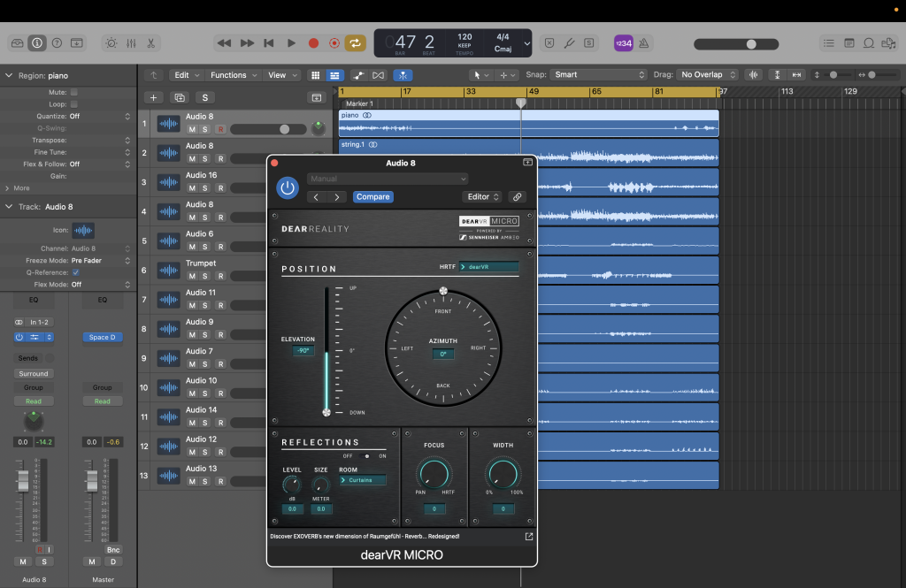The width and height of the screenshot is (906, 588).
Task: Toggle the Automation curve icon
Action: (358, 75)
